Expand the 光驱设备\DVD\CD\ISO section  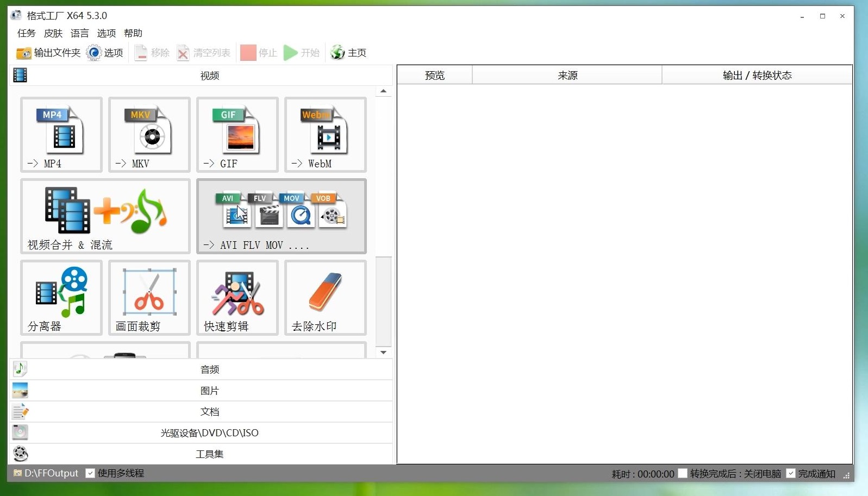pos(201,433)
